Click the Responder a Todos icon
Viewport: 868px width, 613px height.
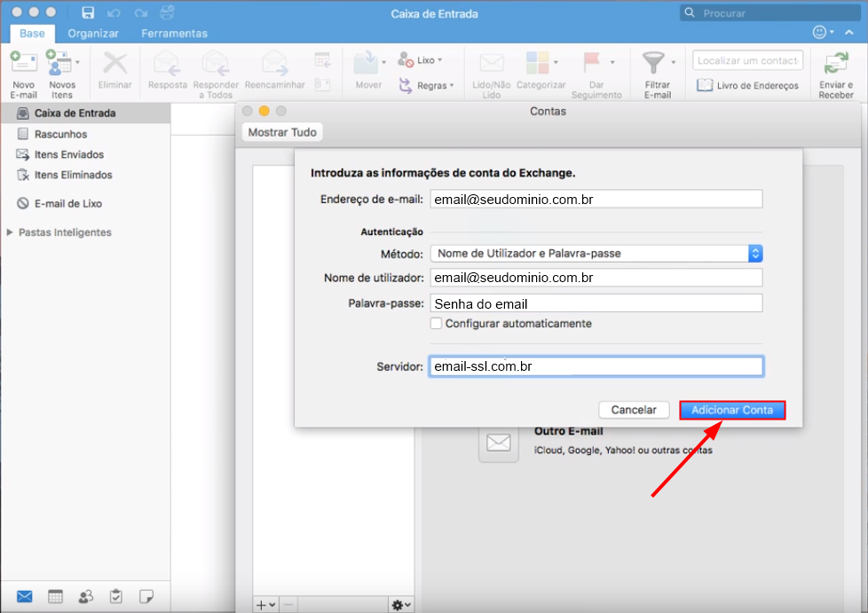(216, 63)
